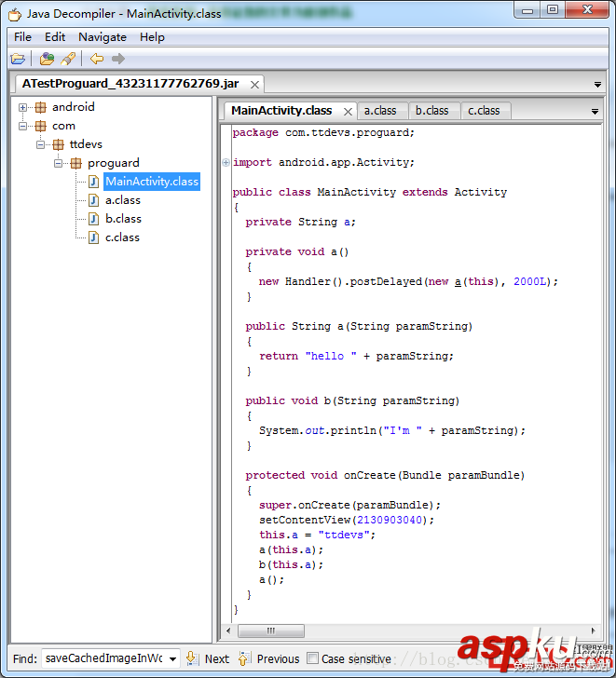
Task: Open the Find history dropdown
Action: [x=171, y=658]
